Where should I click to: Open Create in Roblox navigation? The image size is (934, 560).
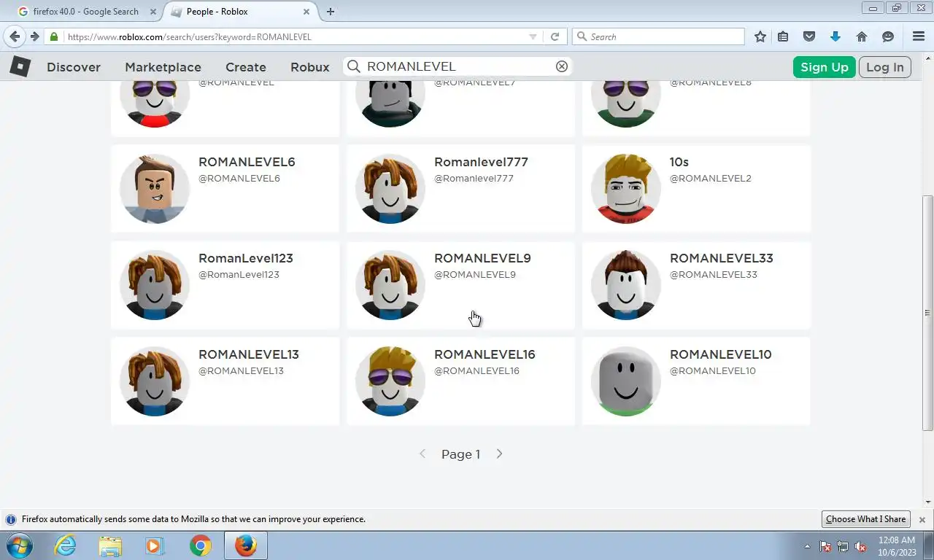tap(246, 67)
